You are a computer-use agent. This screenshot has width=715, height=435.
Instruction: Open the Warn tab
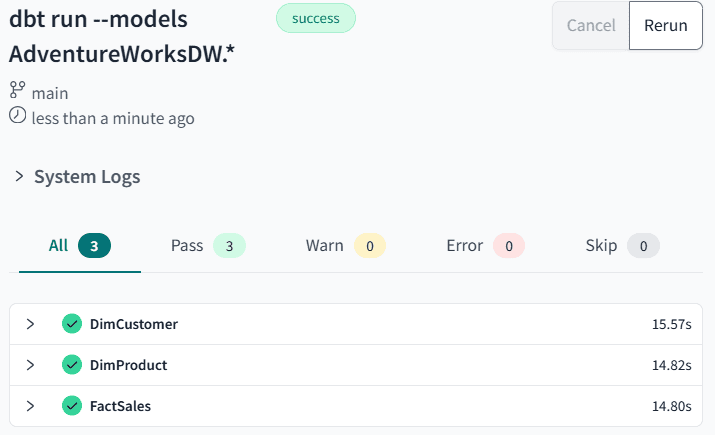point(344,246)
